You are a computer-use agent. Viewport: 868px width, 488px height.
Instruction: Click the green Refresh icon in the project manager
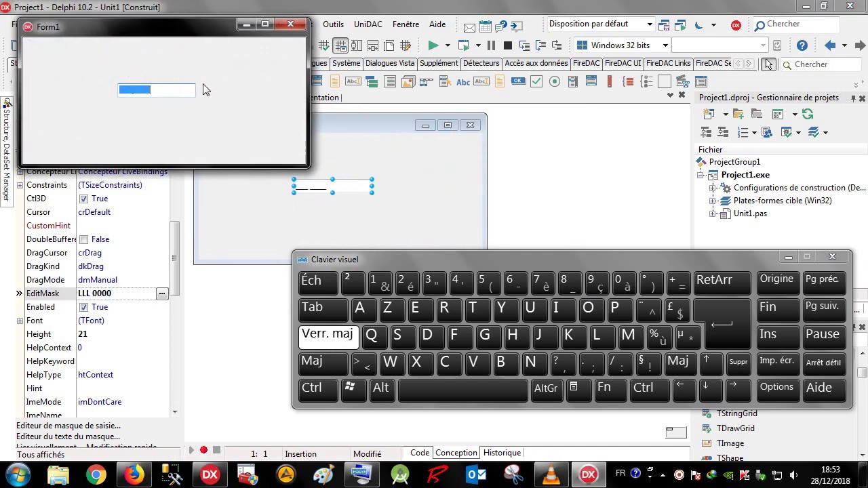(x=807, y=114)
